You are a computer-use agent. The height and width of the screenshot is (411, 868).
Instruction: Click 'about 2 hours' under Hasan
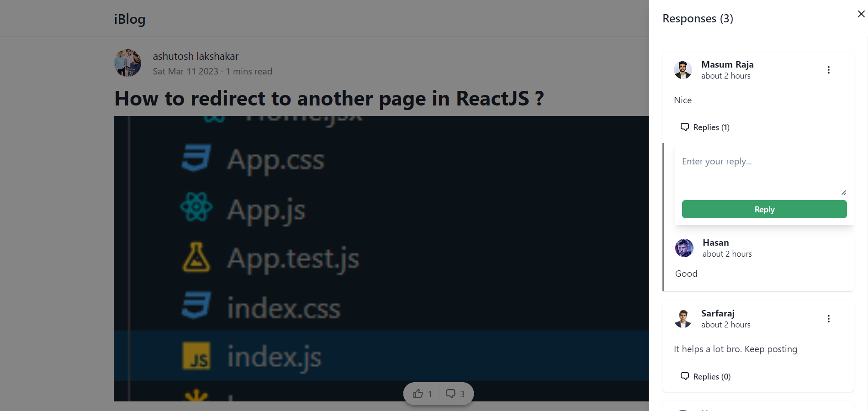point(727,254)
